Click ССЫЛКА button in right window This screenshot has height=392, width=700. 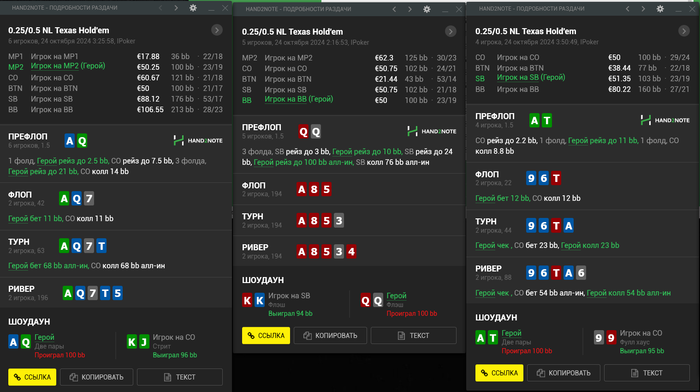(500, 373)
